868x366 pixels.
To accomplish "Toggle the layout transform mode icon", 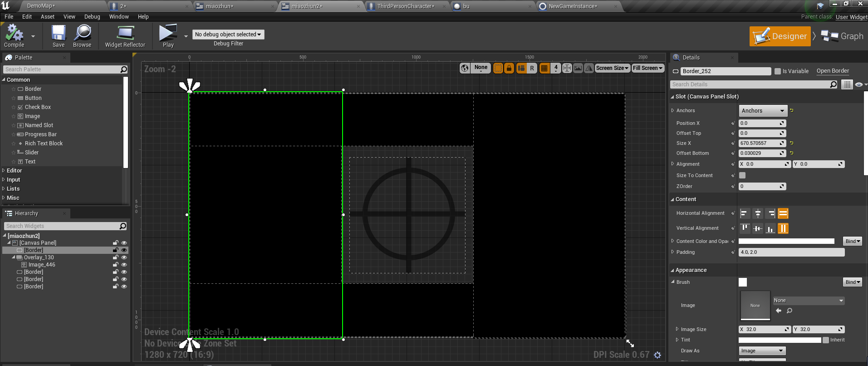I will click(x=521, y=68).
